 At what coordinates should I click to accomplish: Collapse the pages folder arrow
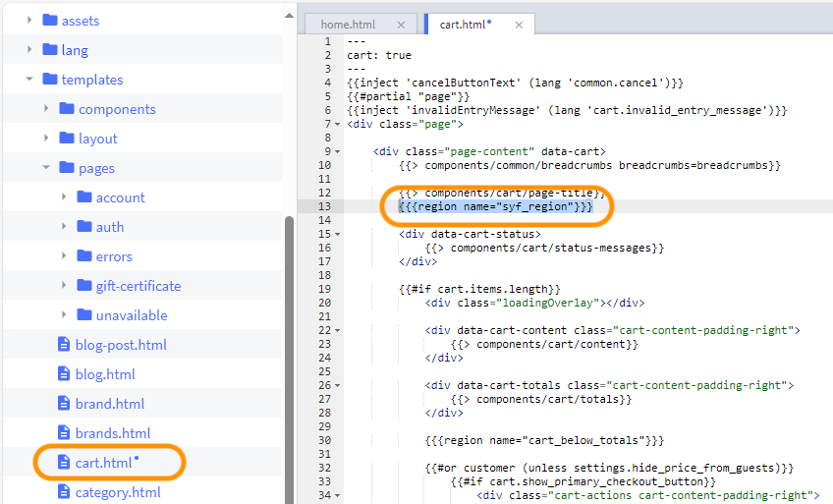click(x=46, y=168)
